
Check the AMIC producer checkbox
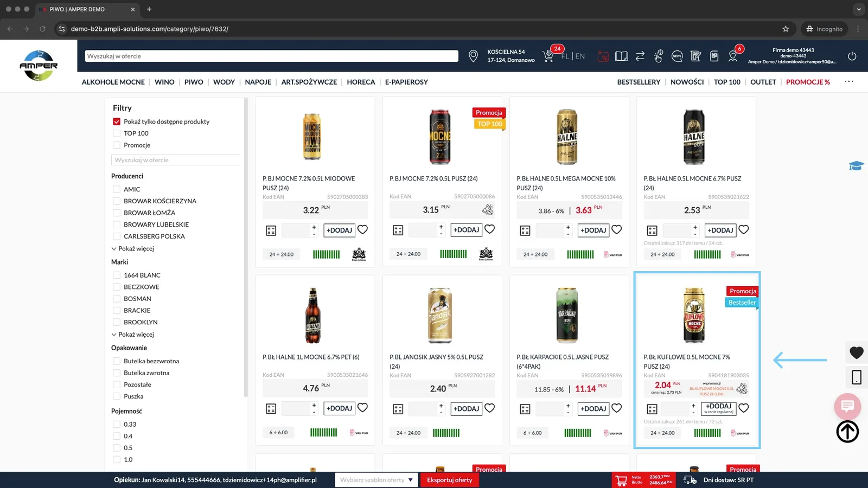117,189
